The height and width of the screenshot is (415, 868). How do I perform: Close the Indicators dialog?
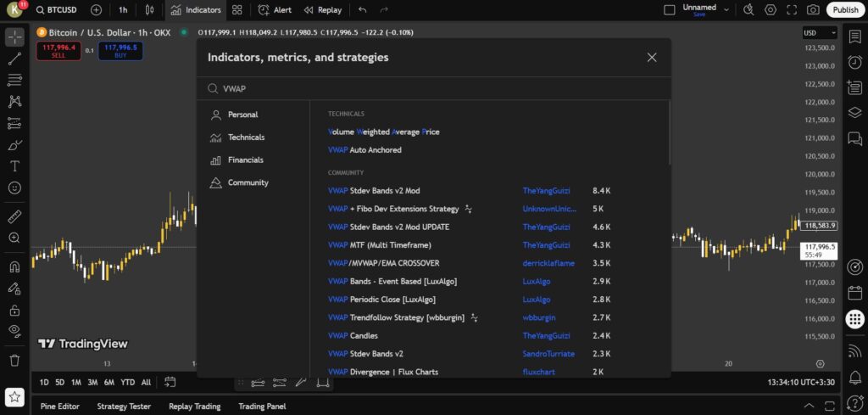click(x=652, y=57)
